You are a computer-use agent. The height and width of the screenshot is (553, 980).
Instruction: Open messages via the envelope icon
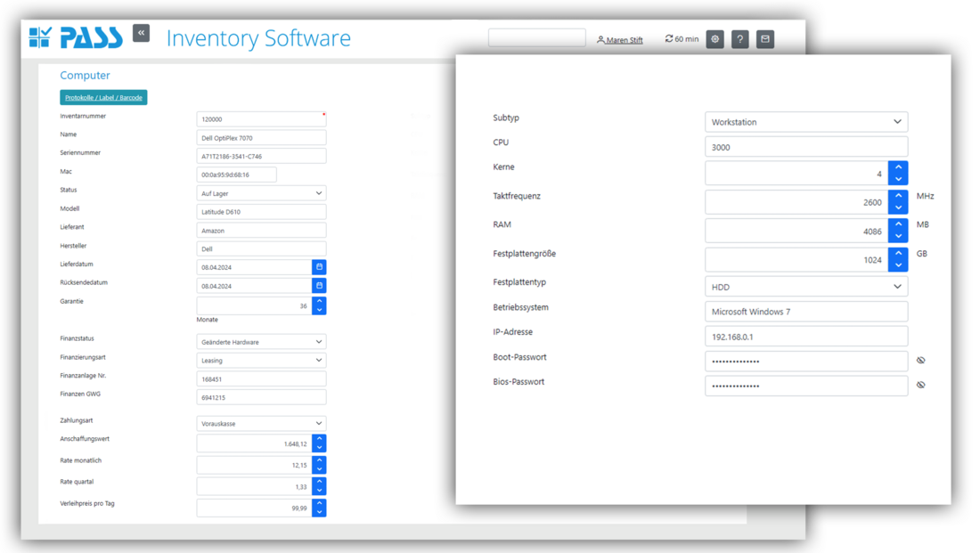point(764,38)
